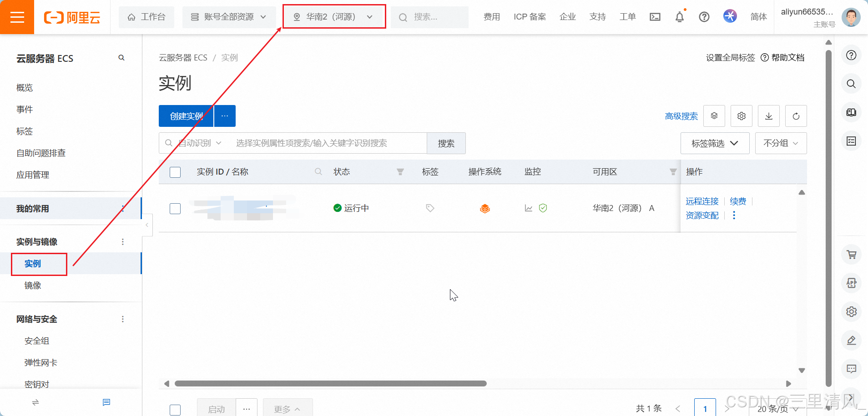Image resolution: width=868 pixels, height=416 pixels.
Task: Click the Alibaba Cloud logo
Action: coord(72,17)
